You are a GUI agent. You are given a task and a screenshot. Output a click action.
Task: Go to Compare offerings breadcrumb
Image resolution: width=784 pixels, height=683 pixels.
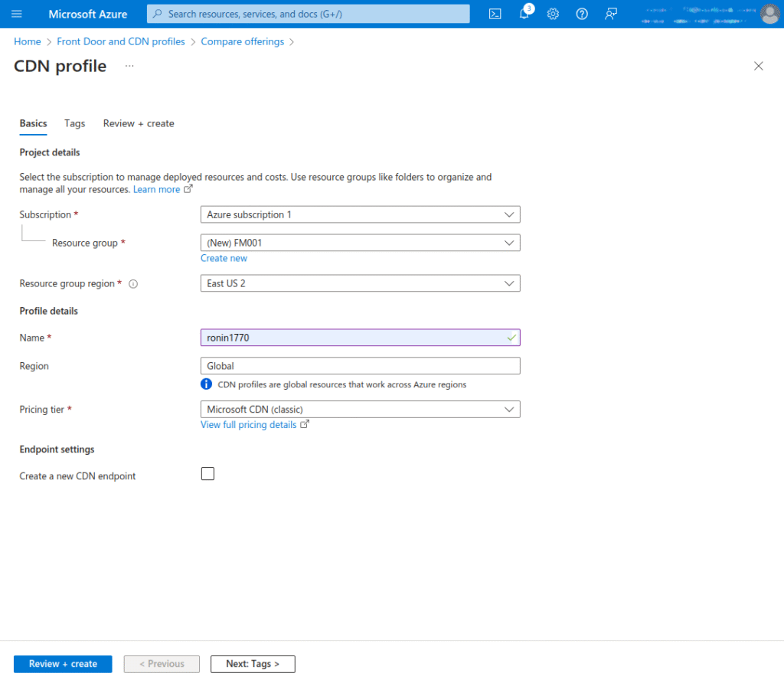tap(243, 41)
